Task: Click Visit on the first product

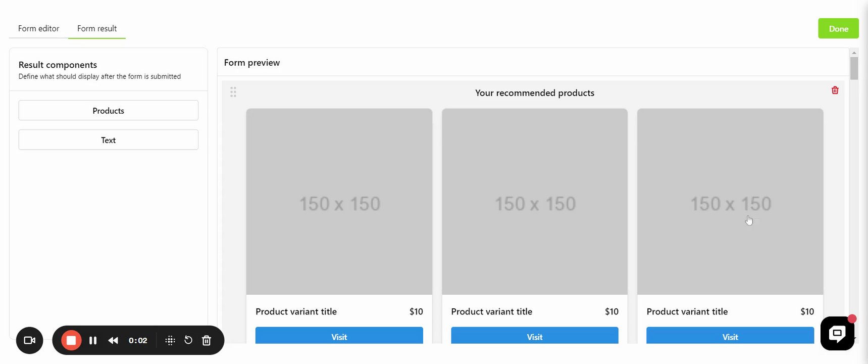Action: point(339,336)
